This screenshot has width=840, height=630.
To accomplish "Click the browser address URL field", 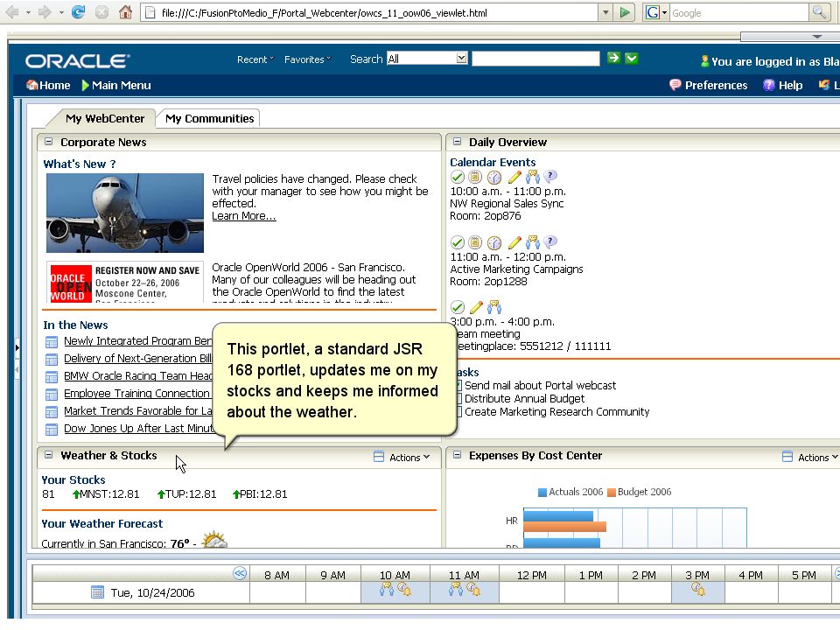I will [x=369, y=12].
